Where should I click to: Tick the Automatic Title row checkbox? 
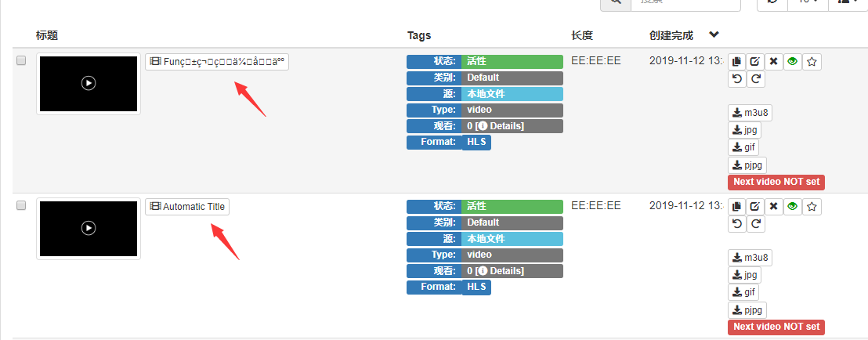tap(21, 205)
